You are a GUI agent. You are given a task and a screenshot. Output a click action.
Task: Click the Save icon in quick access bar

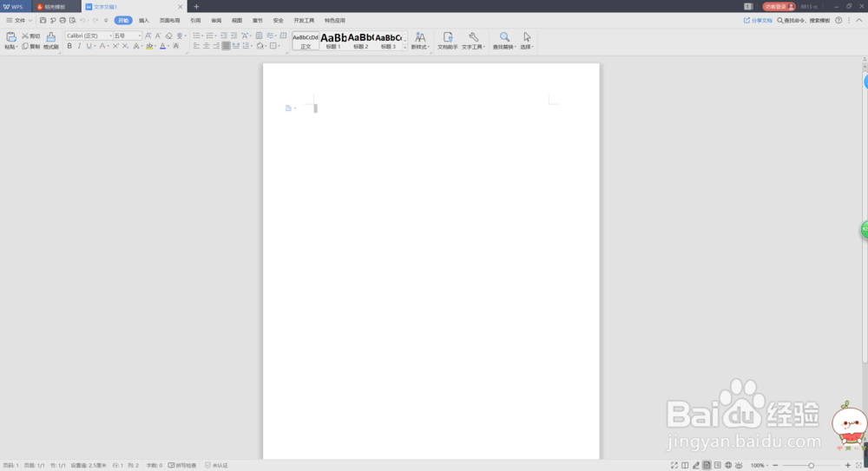pos(43,21)
